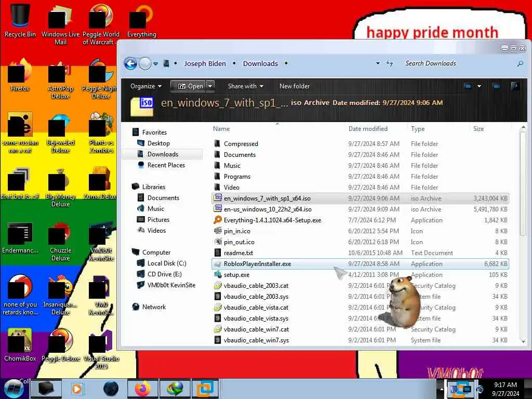
Task: Click the media player taskbar icon
Action: tap(78, 389)
